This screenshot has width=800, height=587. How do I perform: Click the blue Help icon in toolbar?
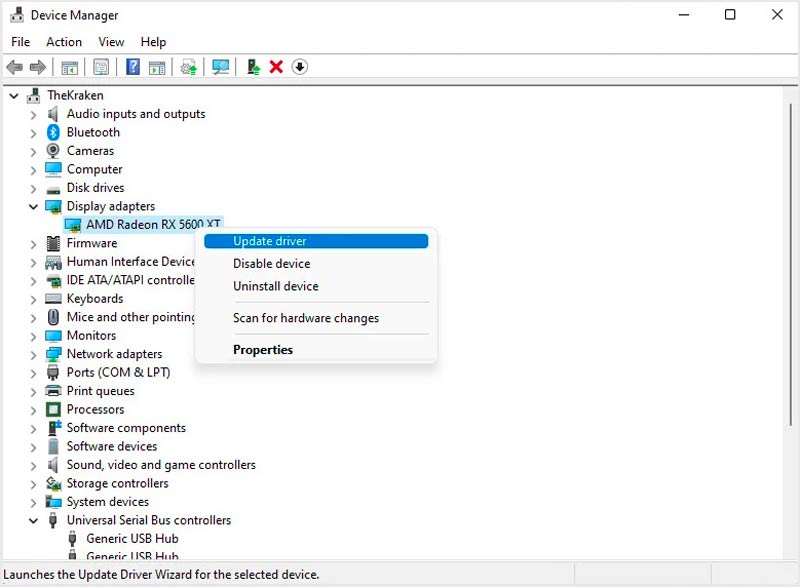coord(132,67)
